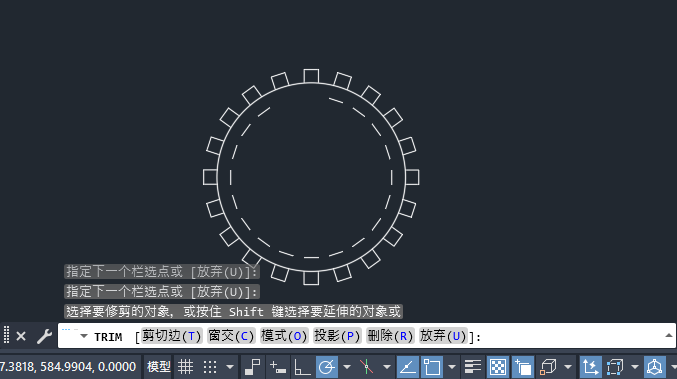This screenshot has width=677, height=379.
Task: Open snap mode settings dropdown
Action: coord(230,367)
